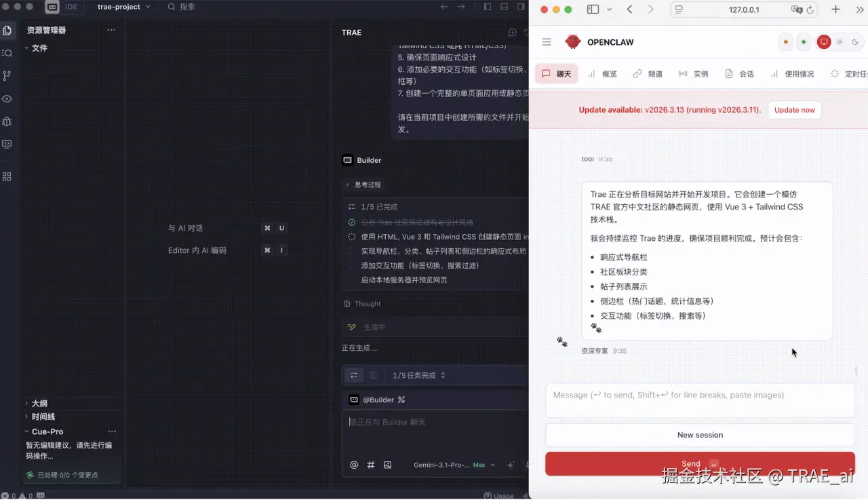The height and width of the screenshot is (500, 868).
Task: Toggle the bottom panel layout in Trae
Action: pyautogui.click(x=504, y=7)
